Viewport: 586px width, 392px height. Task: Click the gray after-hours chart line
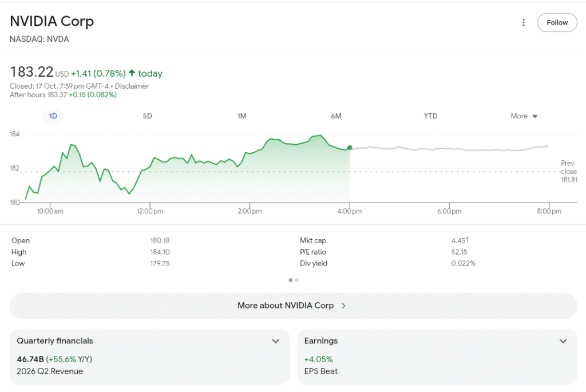pos(446,149)
